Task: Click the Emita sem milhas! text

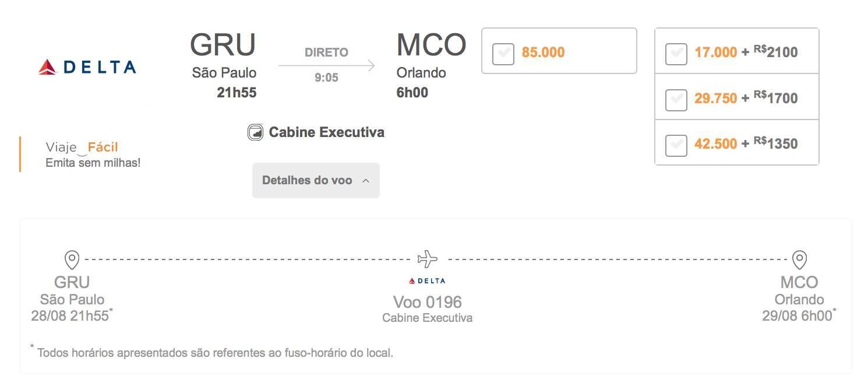Action: 93,163
